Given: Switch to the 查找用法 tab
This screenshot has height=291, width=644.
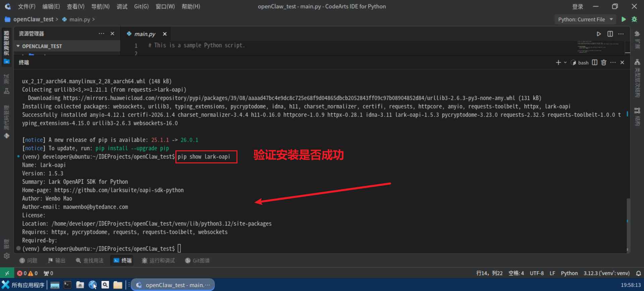Looking at the screenshot, I should point(90,261).
